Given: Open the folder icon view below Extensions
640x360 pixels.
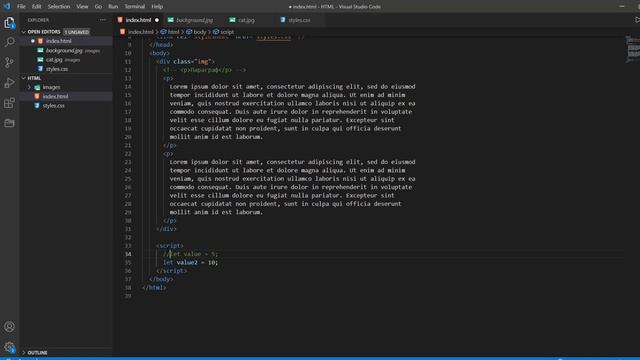Looking at the screenshot, I should tap(9, 123).
